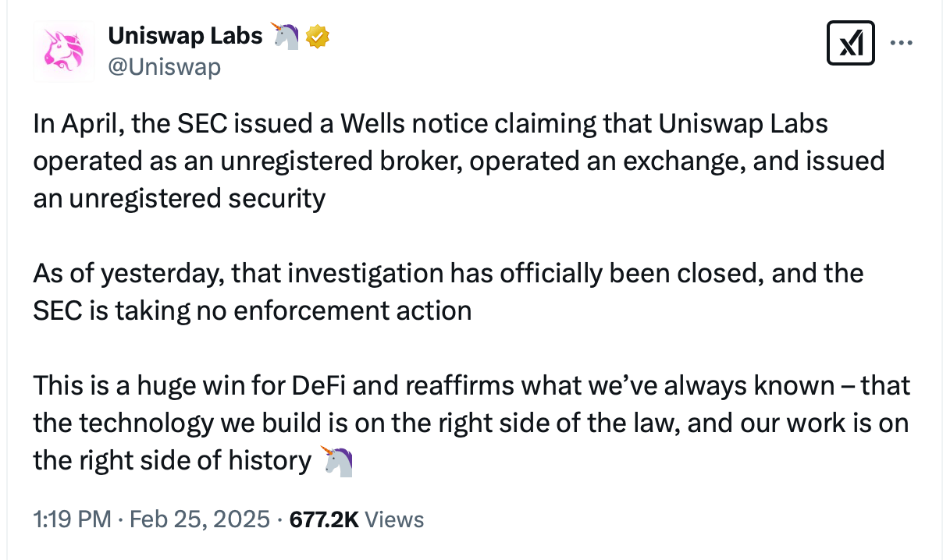Click the Uniswap Labs display name
Viewport: 943px width, 560px height.
(x=185, y=34)
